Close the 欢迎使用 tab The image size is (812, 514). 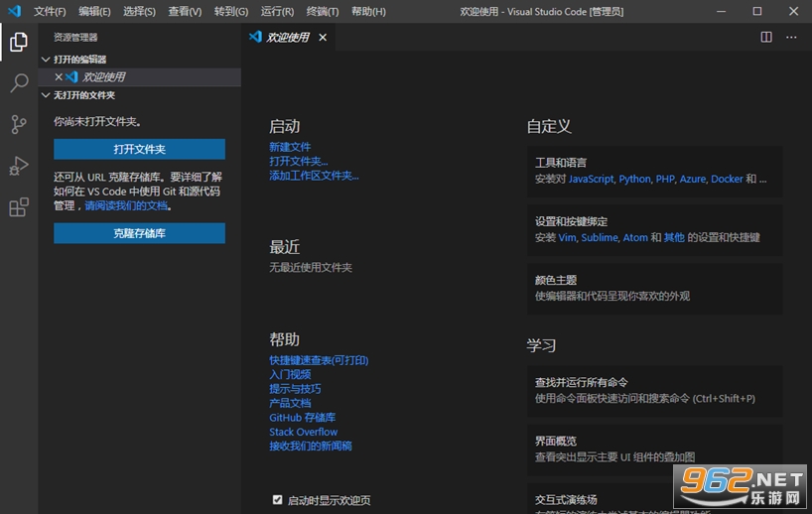coord(323,38)
